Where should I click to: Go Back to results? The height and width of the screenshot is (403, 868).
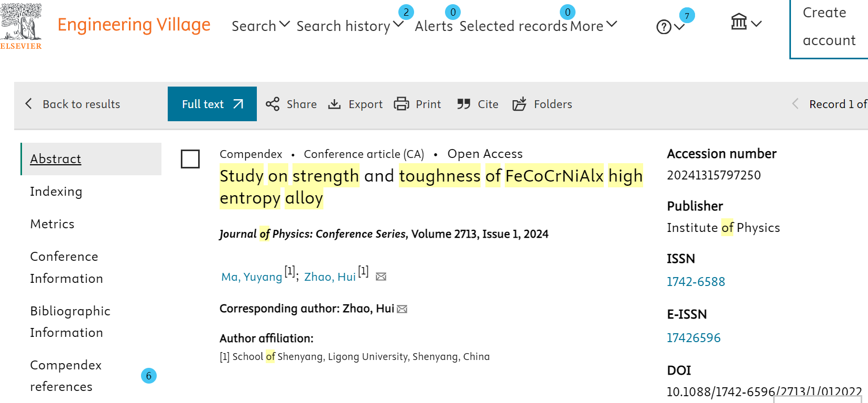pyautogui.click(x=73, y=104)
